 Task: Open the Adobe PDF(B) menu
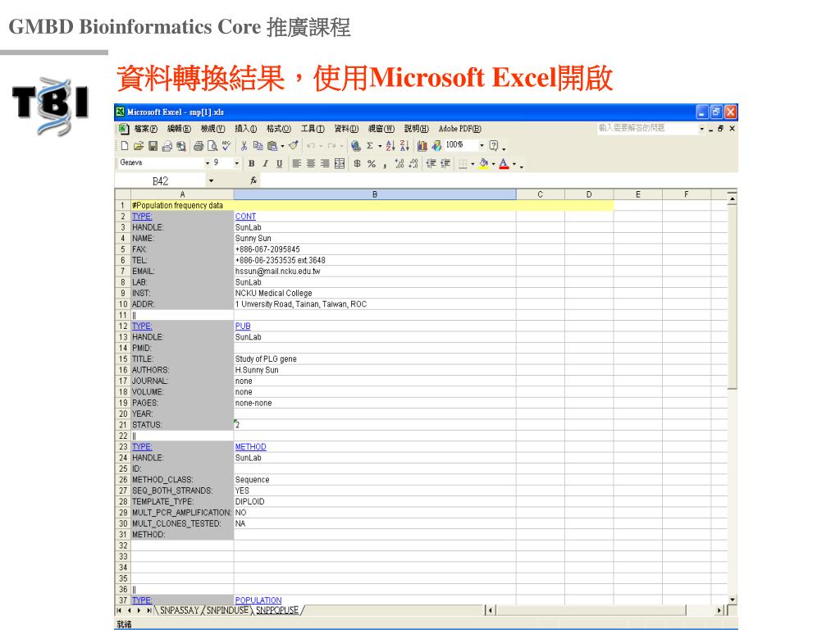point(459,129)
